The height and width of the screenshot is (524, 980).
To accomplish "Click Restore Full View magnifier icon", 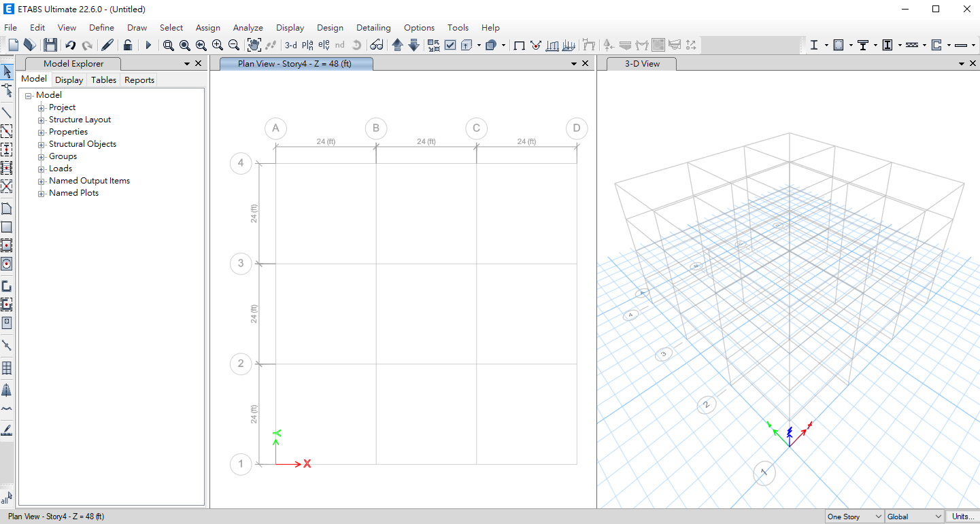I will pos(185,45).
